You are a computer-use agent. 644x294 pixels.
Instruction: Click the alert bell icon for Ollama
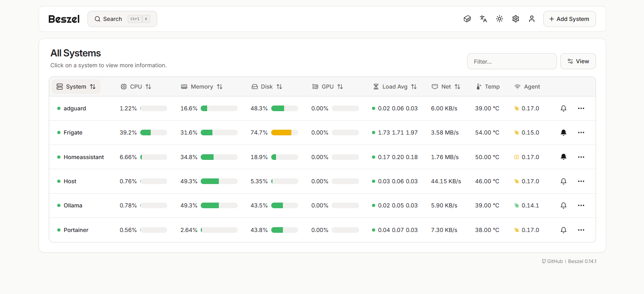click(563, 205)
